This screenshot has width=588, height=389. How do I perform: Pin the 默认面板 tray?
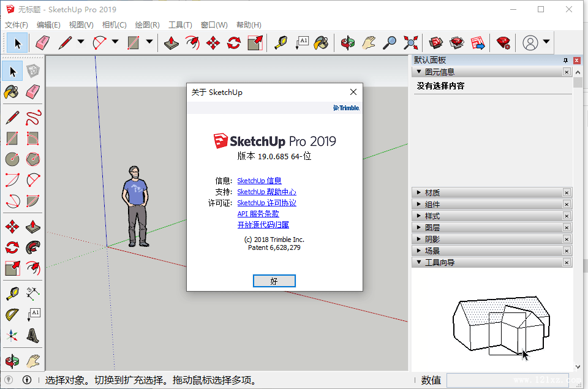[565, 61]
